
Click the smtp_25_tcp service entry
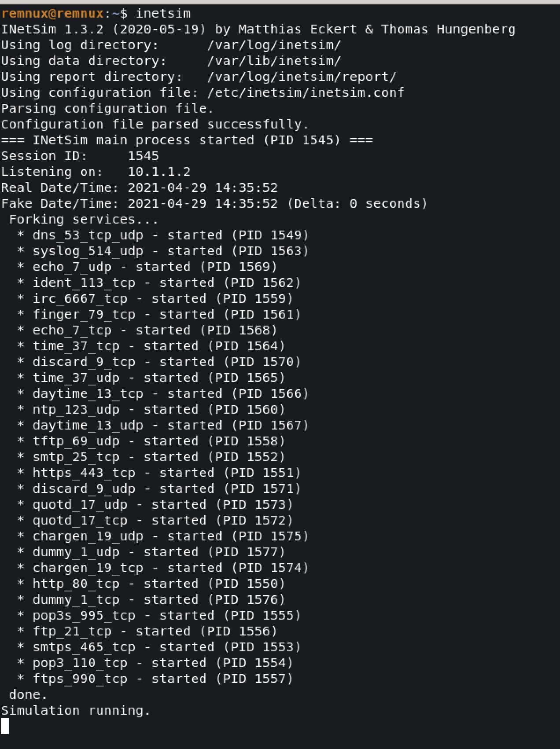click(x=76, y=457)
